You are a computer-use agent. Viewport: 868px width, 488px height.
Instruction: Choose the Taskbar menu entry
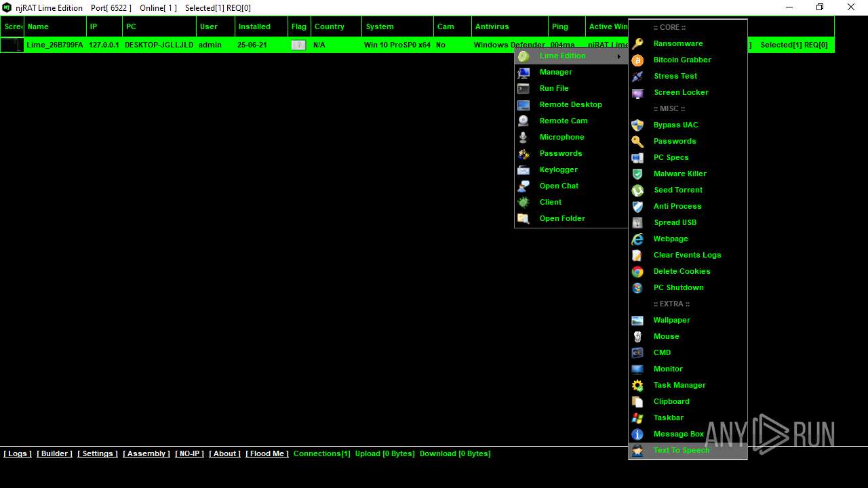(x=688, y=418)
